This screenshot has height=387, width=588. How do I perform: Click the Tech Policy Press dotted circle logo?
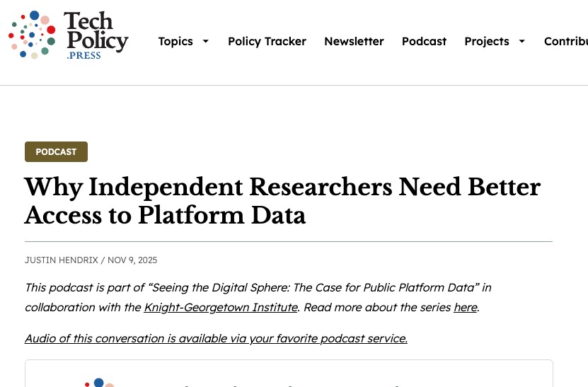click(32, 35)
